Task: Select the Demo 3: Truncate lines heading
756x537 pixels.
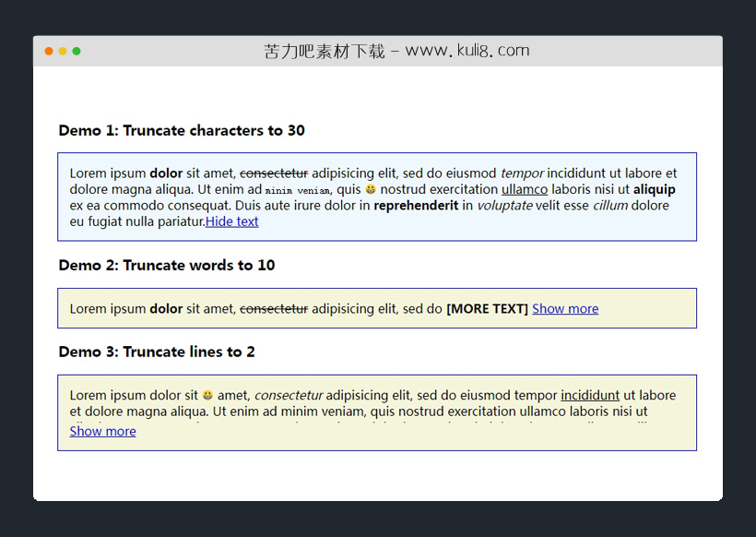Action: click(x=157, y=352)
